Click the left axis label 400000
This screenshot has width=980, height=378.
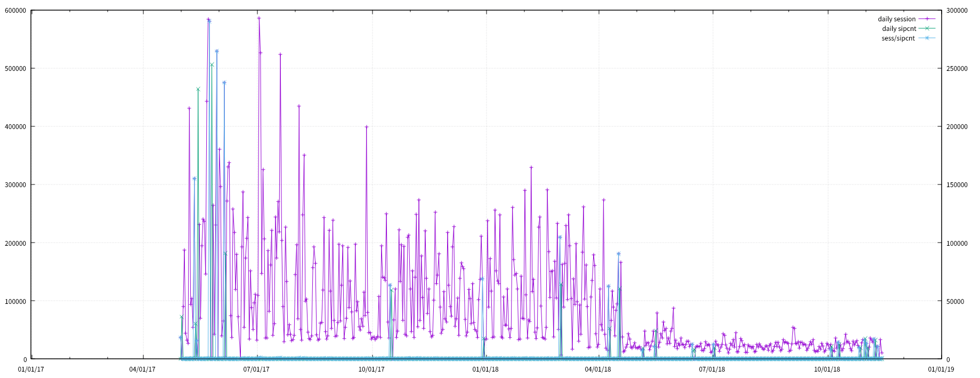coord(15,127)
